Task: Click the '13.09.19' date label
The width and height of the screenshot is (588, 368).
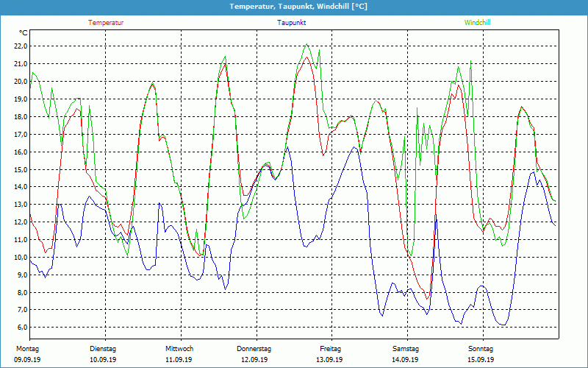Action: tap(329, 360)
